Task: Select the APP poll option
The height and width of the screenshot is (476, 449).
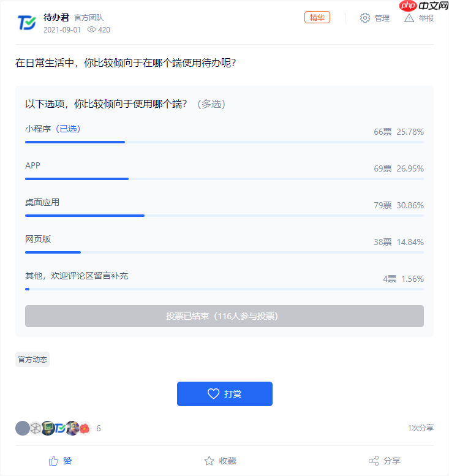Action: (33, 165)
